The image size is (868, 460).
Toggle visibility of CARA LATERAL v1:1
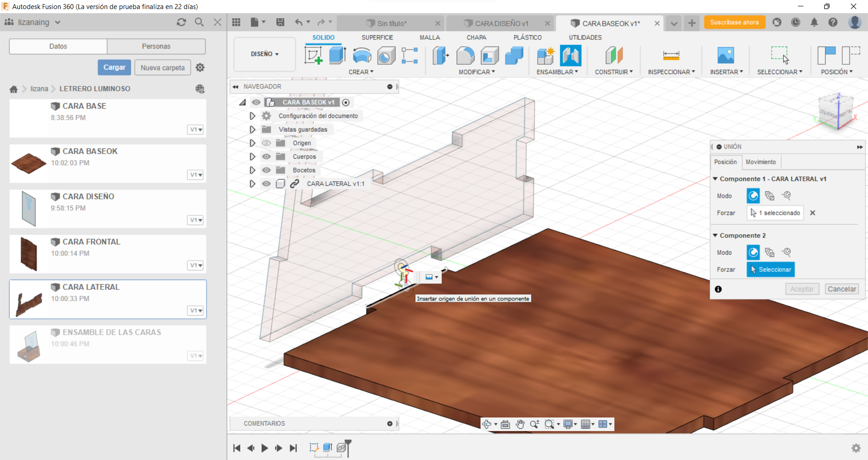click(266, 184)
